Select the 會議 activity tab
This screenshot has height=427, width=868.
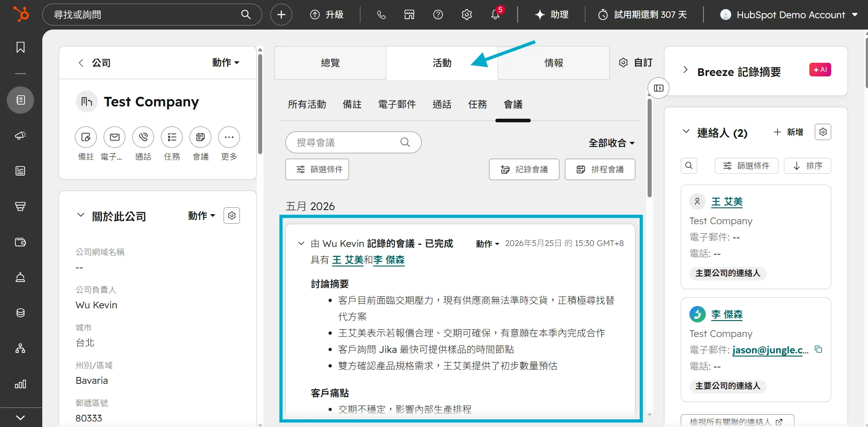pyautogui.click(x=513, y=105)
